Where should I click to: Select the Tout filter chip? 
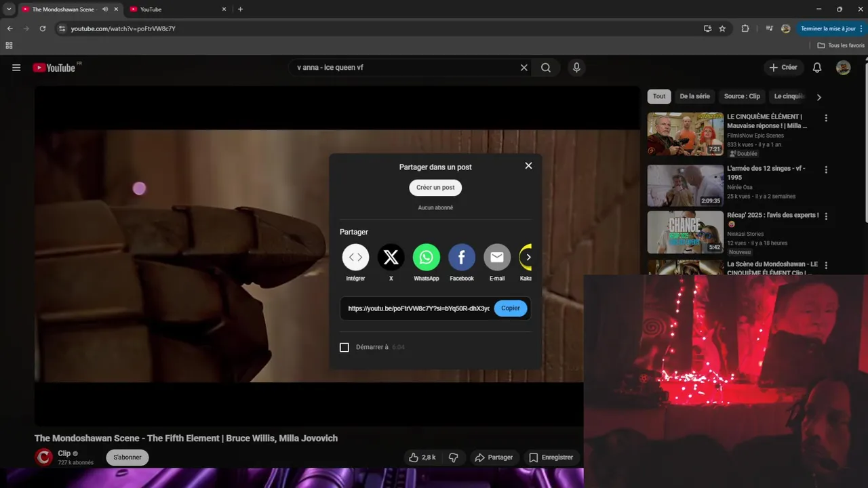click(659, 96)
